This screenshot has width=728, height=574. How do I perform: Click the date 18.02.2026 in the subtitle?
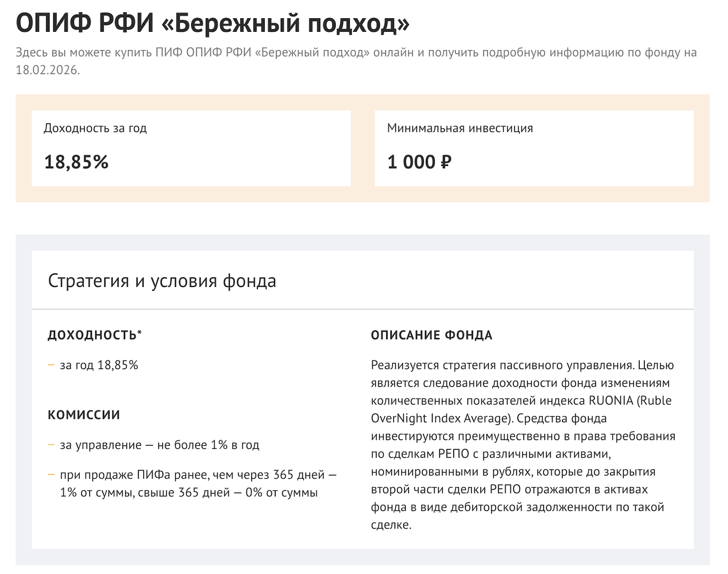(x=47, y=70)
